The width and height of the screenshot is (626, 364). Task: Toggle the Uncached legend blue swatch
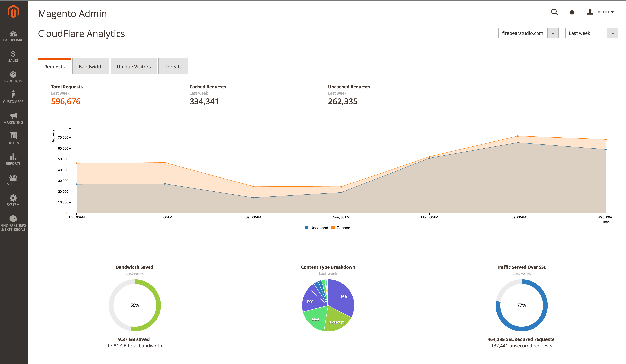[307, 228]
